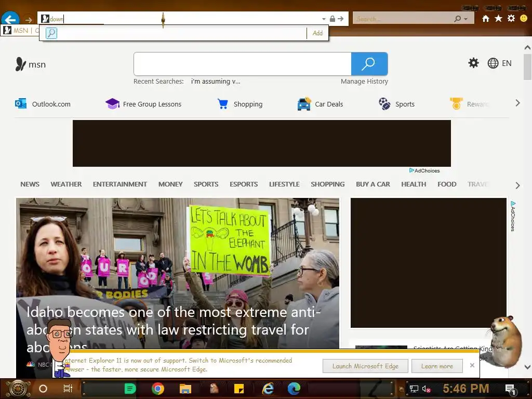Open the Rewards medal shortcut
This screenshot has width=532, height=399.
pyautogui.click(x=469, y=104)
